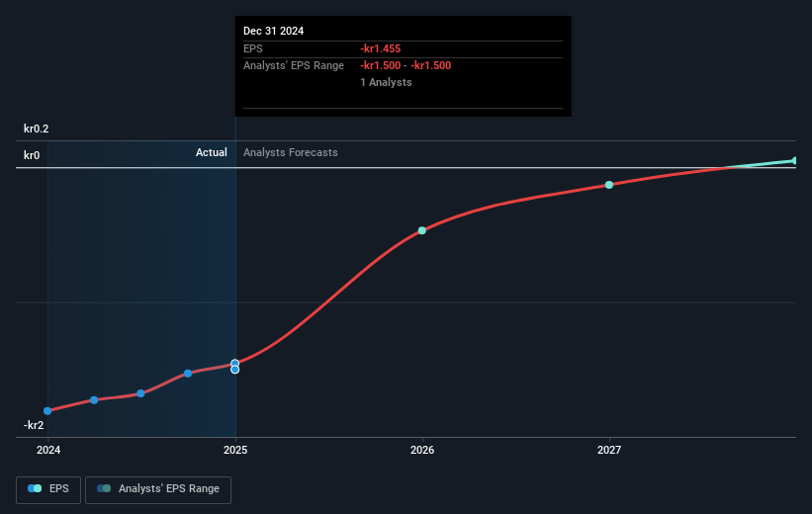This screenshot has width=812, height=514.
Task: Click the -kr1.500 - -kr1.500 range value
Action: [406, 66]
